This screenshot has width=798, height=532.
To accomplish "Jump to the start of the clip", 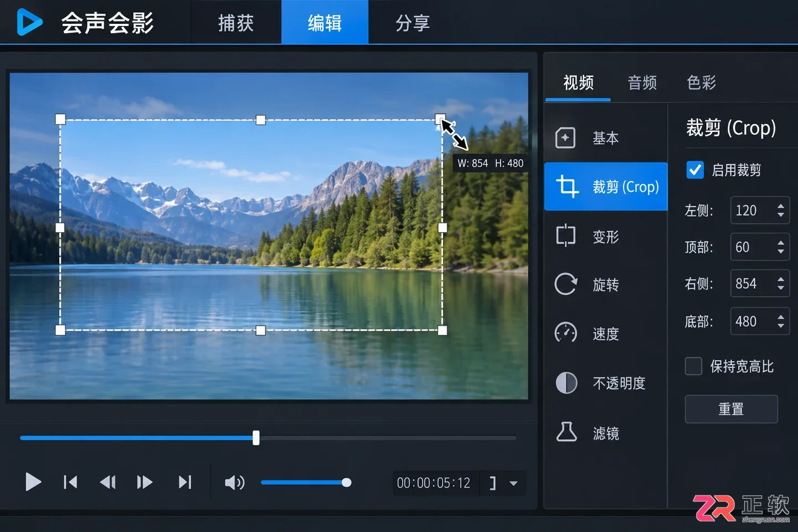I will point(70,482).
